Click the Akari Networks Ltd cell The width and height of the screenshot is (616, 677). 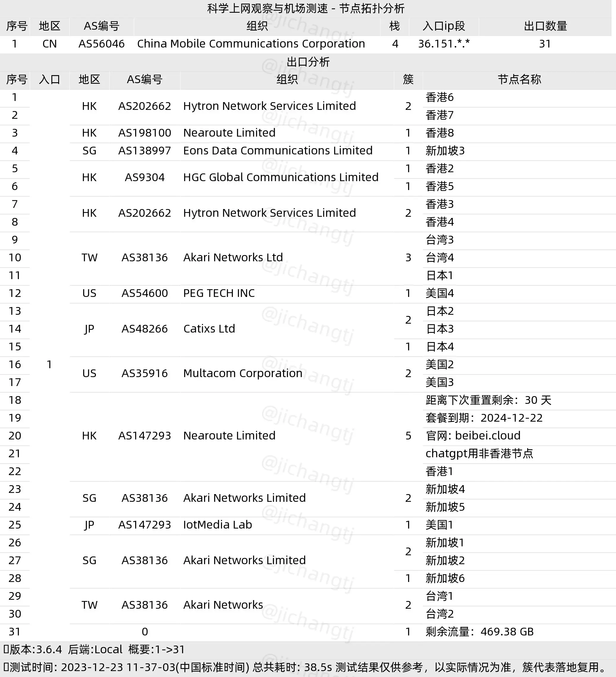coord(233,257)
